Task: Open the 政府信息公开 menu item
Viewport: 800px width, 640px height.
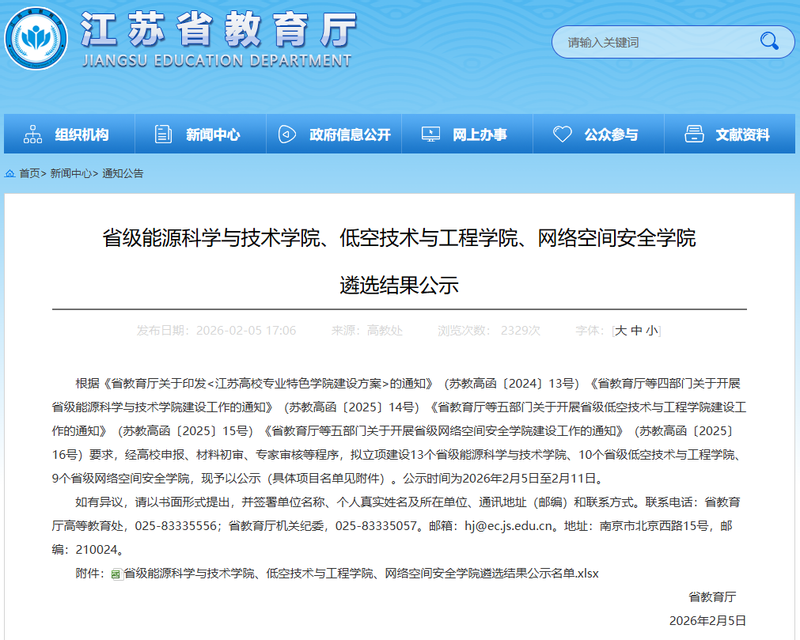Action: click(334, 134)
